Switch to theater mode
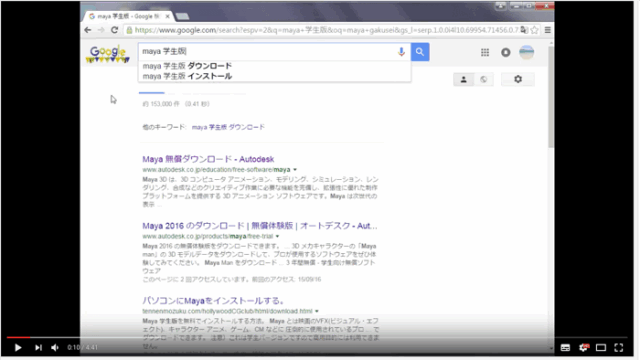Image resolution: width=640 pixels, height=360 pixels. coord(601,347)
